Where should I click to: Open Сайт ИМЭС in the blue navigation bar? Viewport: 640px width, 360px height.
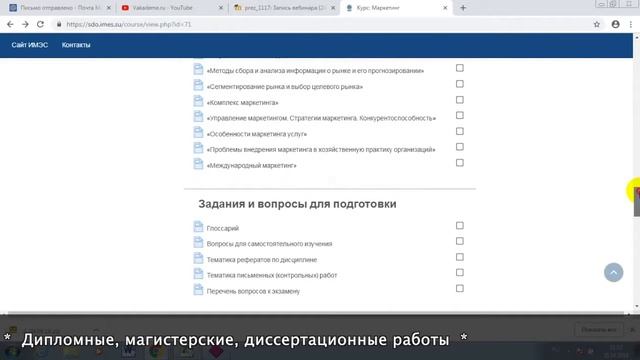tap(29, 45)
